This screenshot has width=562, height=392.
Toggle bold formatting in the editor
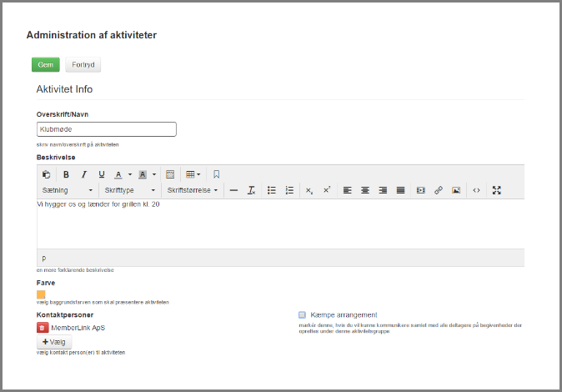point(65,174)
